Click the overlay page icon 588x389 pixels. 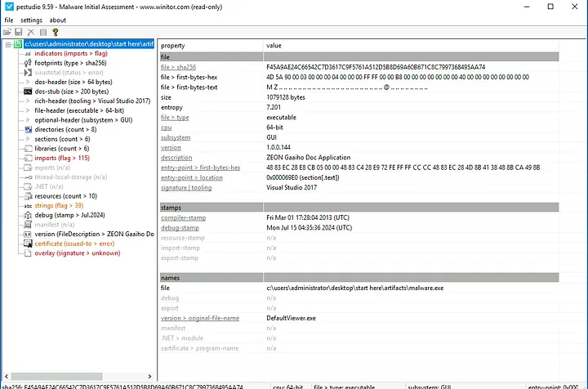tap(28, 253)
